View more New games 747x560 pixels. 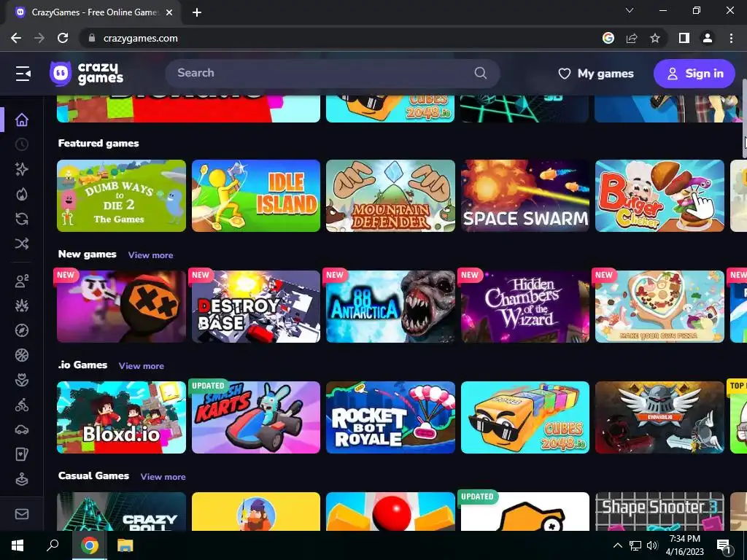pos(150,255)
